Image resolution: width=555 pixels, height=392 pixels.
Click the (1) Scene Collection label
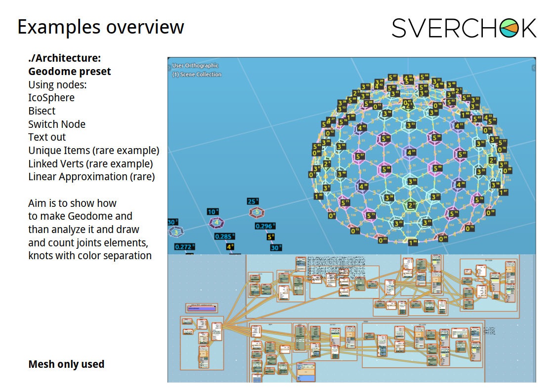(x=197, y=75)
